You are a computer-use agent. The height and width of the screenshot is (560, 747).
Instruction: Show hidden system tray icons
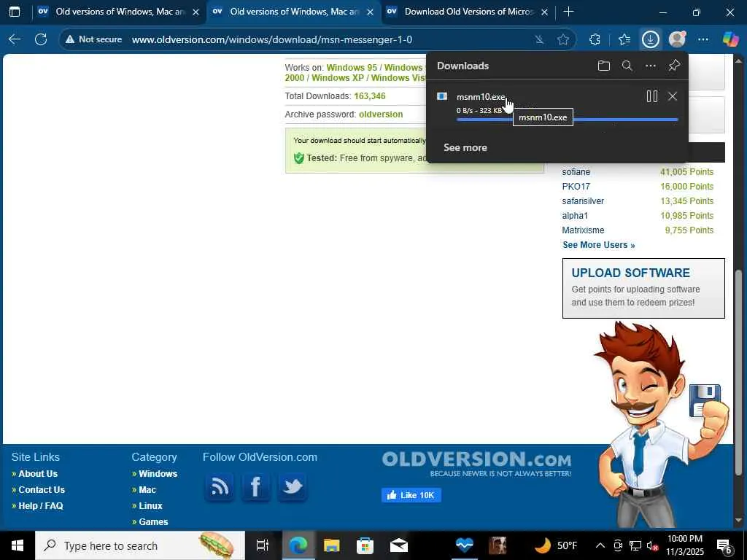click(x=600, y=545)
